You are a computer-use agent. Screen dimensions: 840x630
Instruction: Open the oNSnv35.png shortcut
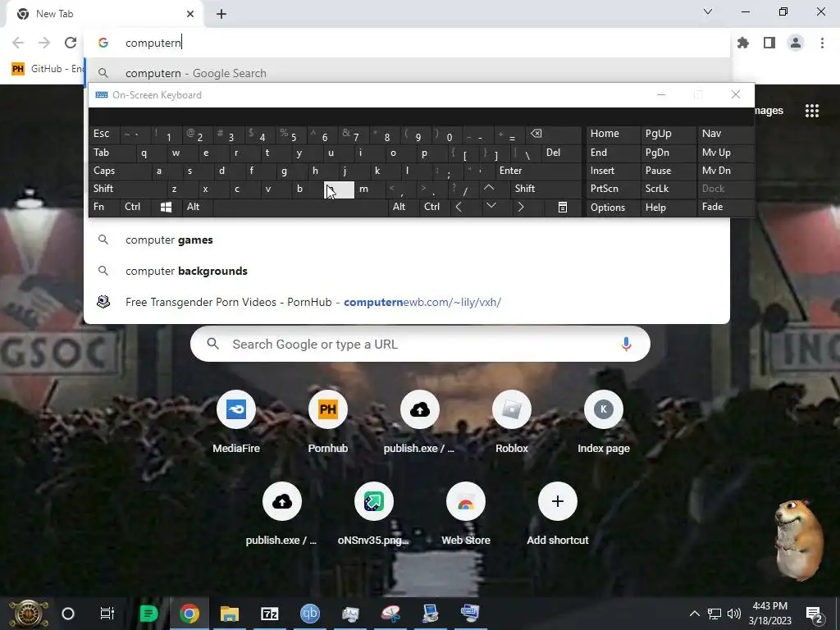(374, 514)
